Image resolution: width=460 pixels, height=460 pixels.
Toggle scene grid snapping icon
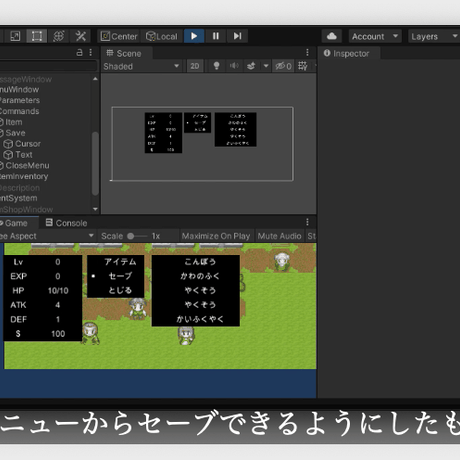(x=303, y=66)
